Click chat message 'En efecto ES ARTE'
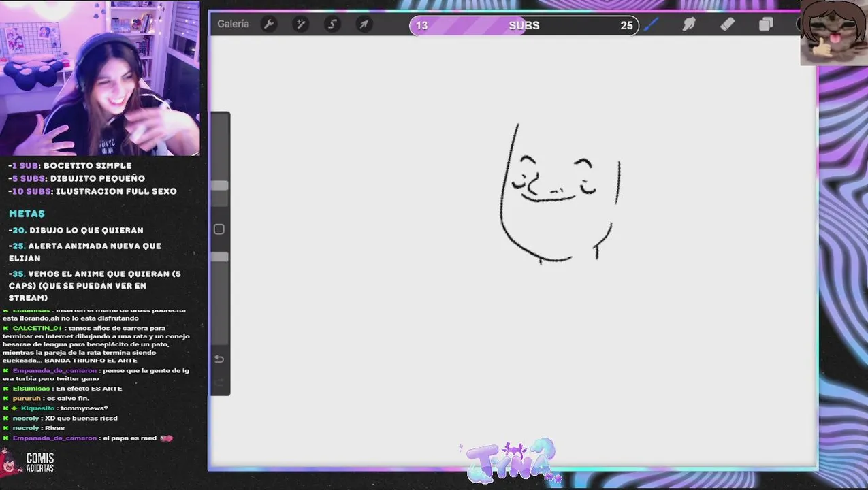This screenshot has width=868, height=490. tap(89, 389)
